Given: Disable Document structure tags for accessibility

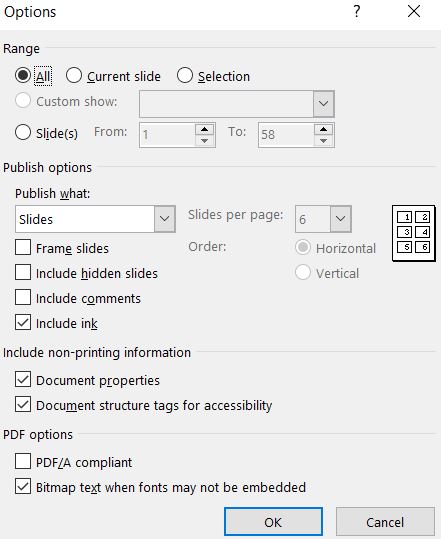Looking at the screenshot, I should pyautogui.click(x=23, y=405).
